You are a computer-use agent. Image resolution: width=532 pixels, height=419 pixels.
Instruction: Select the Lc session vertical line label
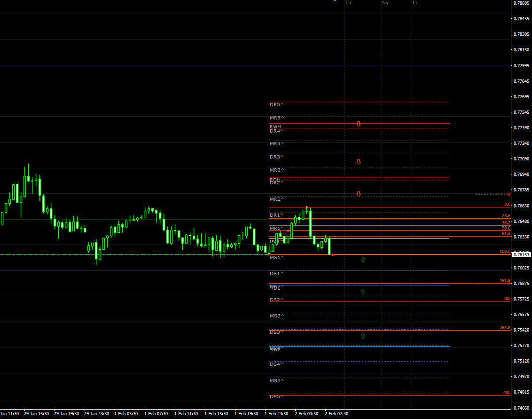click(415, 3)
